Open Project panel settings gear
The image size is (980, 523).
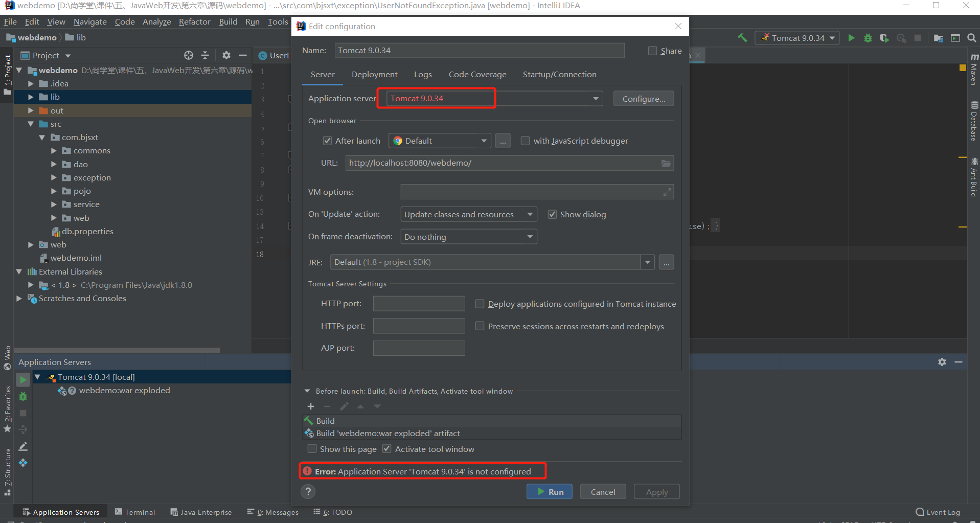pos(226,55)
